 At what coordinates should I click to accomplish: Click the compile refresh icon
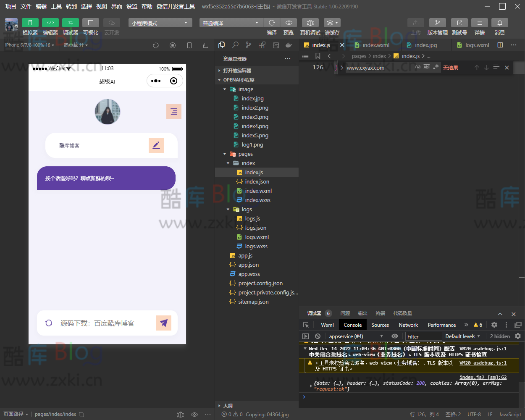click(272, 23)
